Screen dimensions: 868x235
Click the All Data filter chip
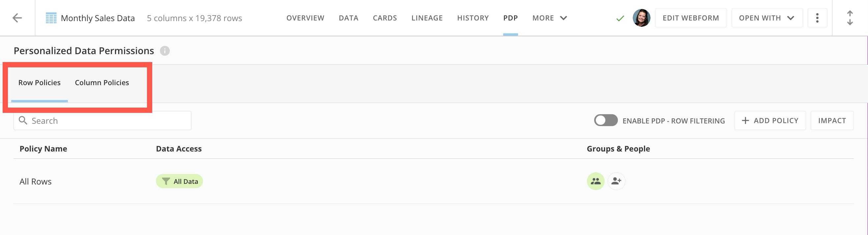tap(180, 181)
